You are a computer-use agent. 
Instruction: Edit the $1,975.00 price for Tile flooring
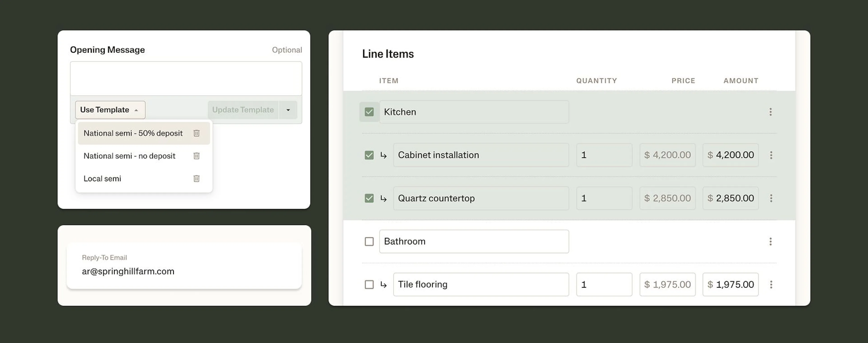pyautogui.click(x=668, y=284)
